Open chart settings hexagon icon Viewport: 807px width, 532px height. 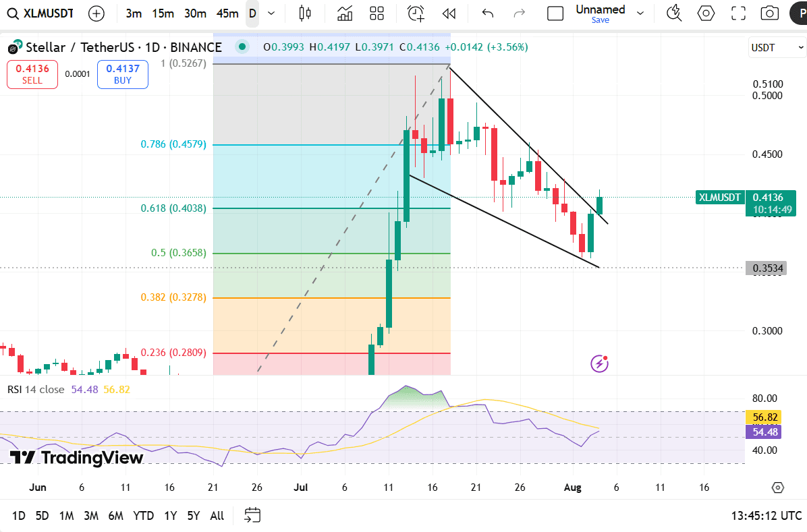click(706, 13)
